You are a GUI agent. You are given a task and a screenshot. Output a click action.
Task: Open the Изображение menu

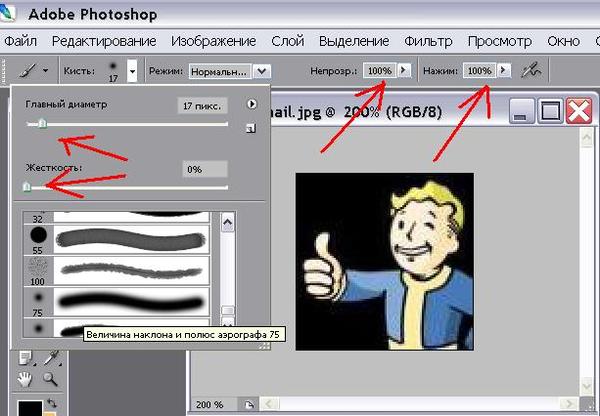pos(214,41)
